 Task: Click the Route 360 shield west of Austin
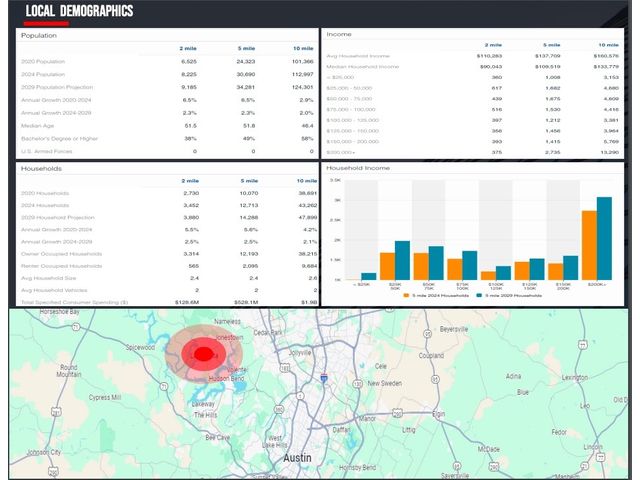point(278,409)
